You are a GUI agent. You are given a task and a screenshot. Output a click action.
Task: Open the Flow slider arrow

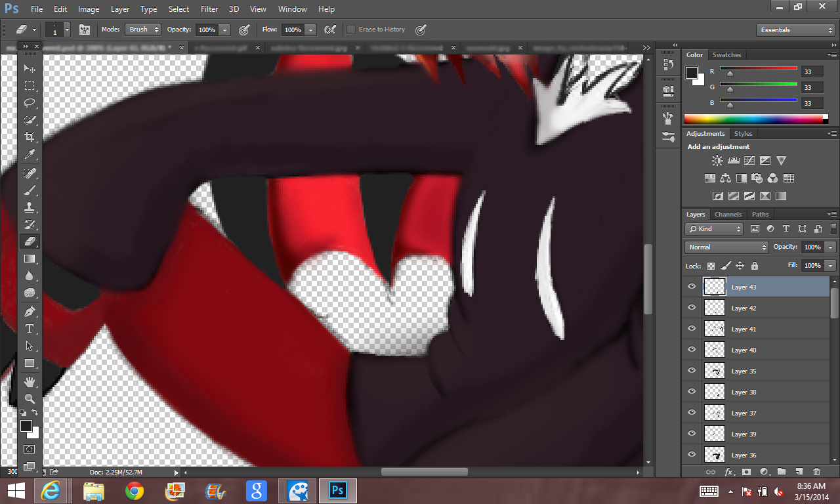point(310,30)
